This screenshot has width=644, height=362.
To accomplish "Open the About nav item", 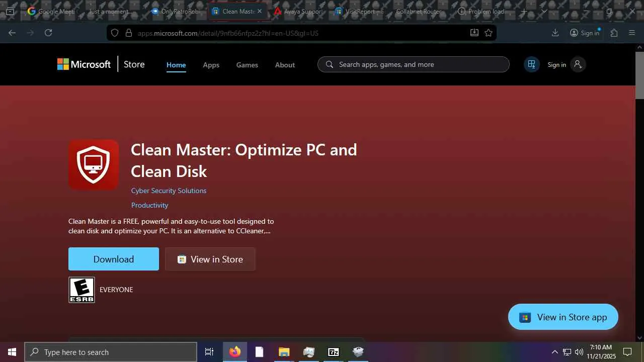I will pyautogui.click(x=285, y=65).
